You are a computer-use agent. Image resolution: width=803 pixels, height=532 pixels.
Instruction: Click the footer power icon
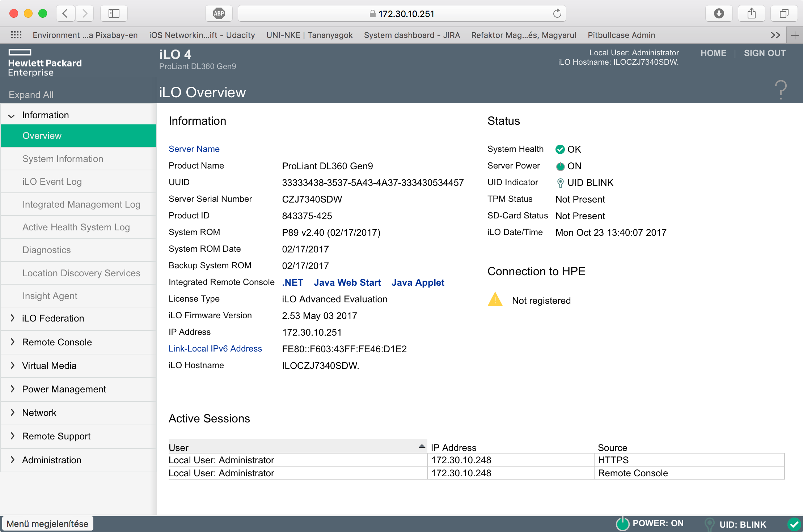click(x=622, y=524)
